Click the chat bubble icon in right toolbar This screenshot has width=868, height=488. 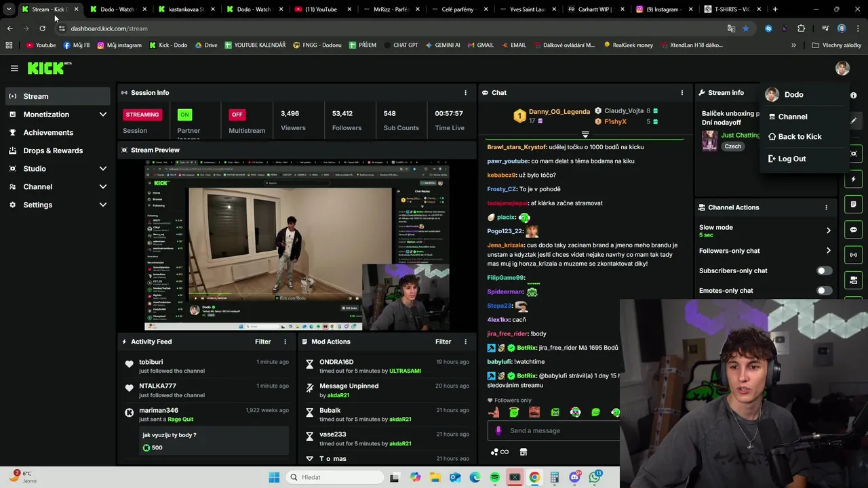[854, 230]
